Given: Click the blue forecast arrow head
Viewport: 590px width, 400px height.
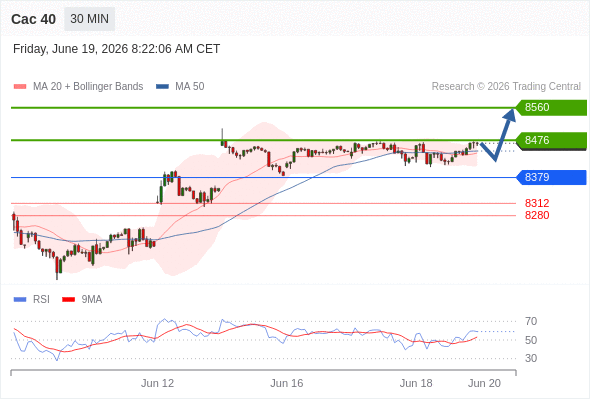Looking at the screenshot, I should [x=510, y=114].
